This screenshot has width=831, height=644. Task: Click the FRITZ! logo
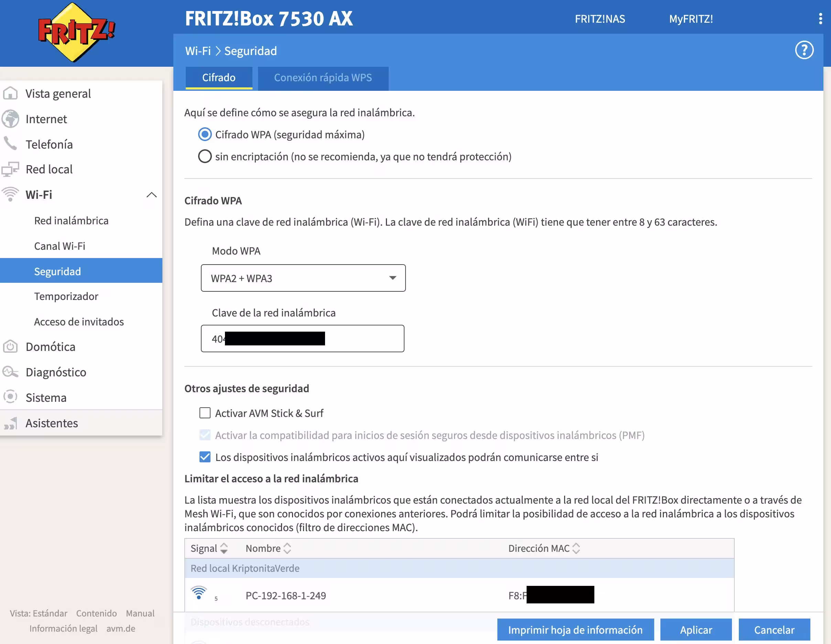76,32
